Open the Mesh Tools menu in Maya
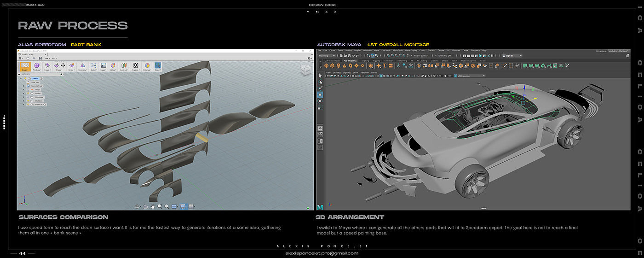This screenshot has height=258, width=644. point(397,50)
